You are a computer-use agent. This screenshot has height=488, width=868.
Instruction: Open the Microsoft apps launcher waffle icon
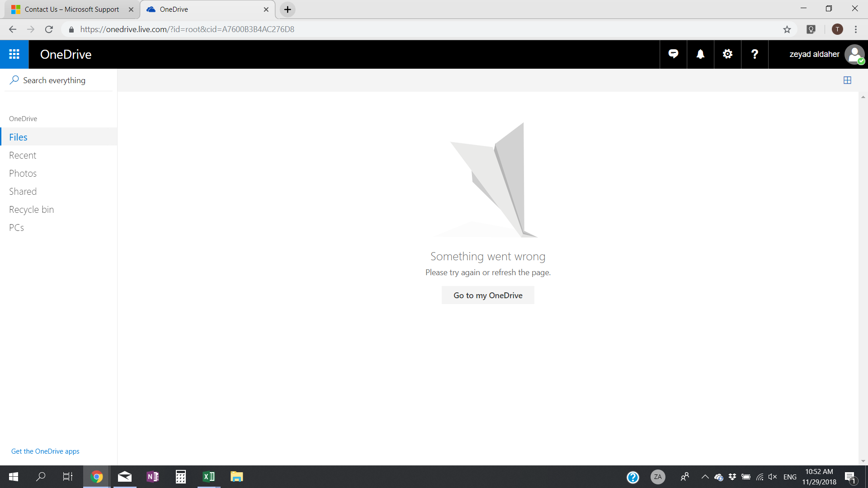tap(14, 54)
